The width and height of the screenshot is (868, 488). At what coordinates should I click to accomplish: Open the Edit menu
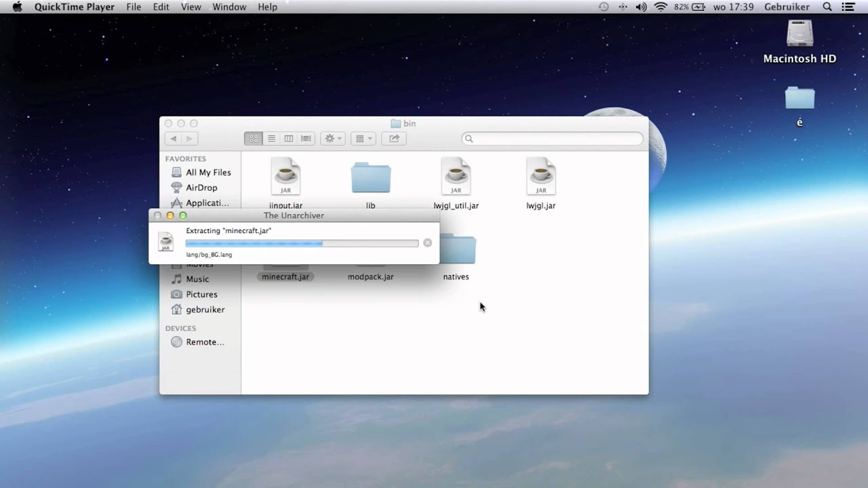coord(161,7)
